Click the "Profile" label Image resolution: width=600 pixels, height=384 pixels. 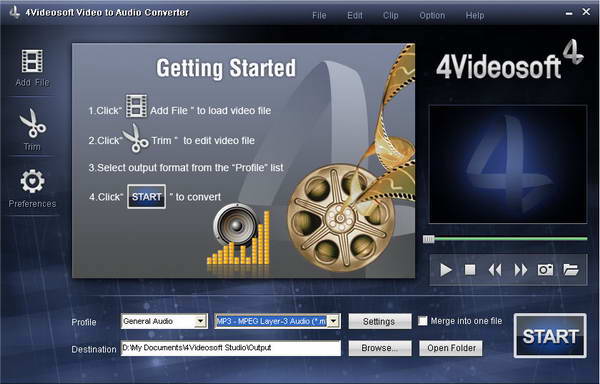coord(84,322)
